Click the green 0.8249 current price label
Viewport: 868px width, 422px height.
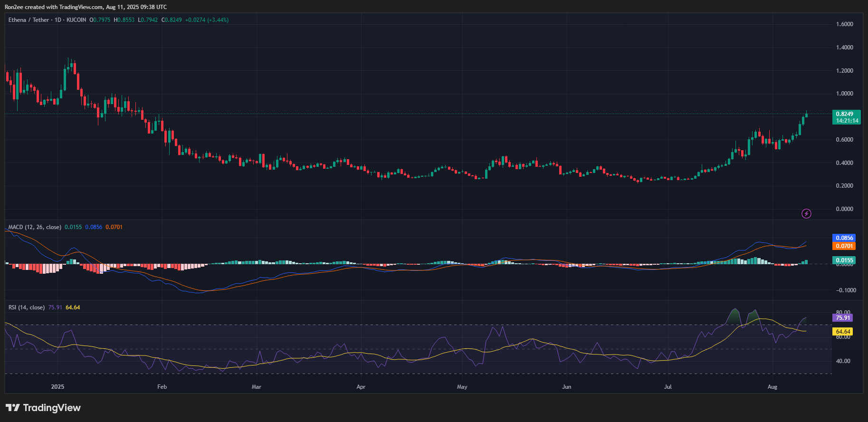coord(847,114)
